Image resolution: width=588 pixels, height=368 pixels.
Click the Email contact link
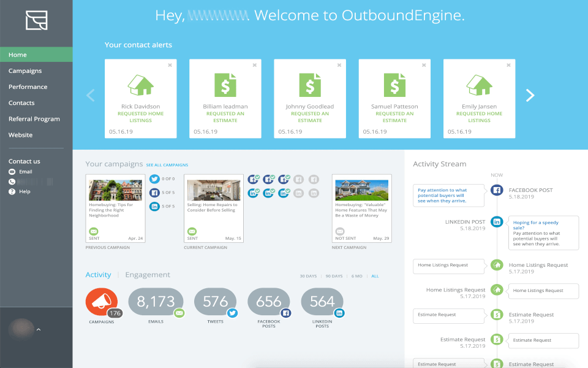pyautogui.click(x=26, y=172)
